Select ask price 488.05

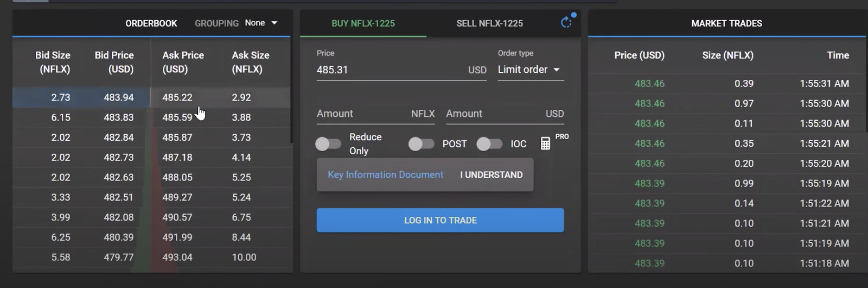pos(177,177)
